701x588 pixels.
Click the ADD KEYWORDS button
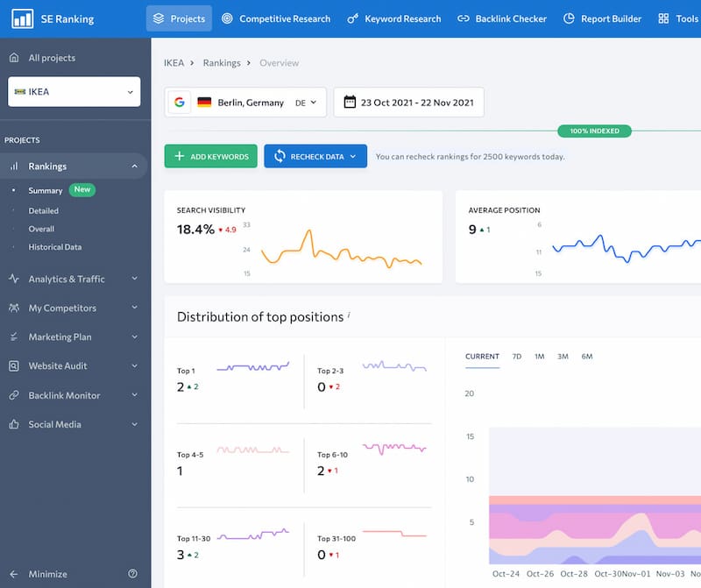pos(210,156)
